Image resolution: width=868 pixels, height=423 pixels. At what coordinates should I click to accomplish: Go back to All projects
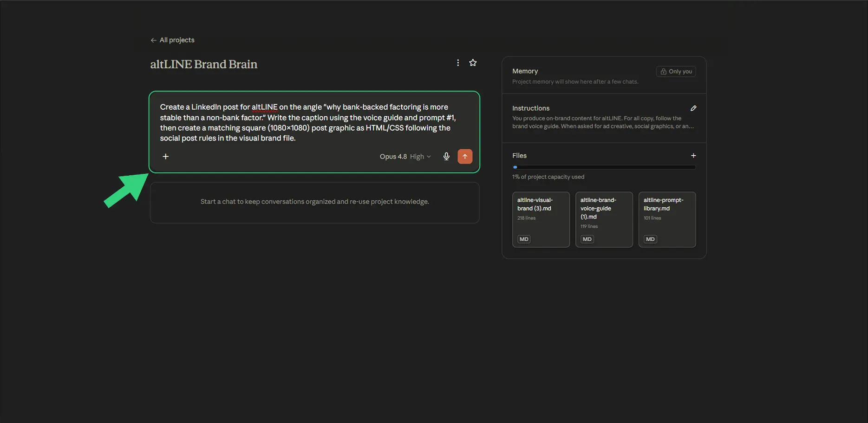(172, 40)
